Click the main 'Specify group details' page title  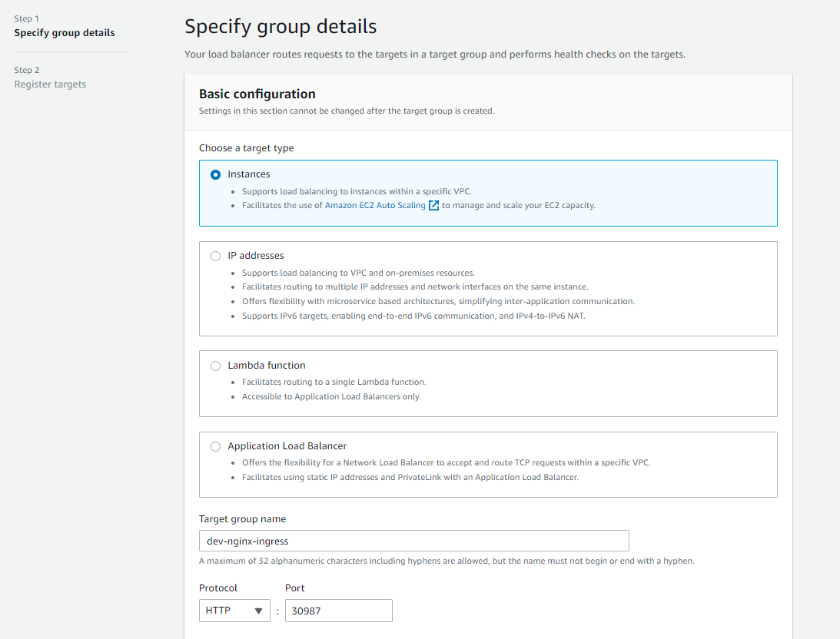281,27
